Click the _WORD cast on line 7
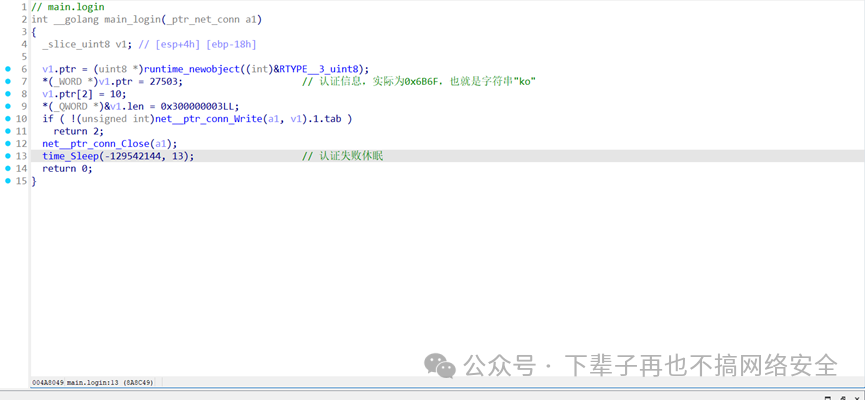This screenshot has width=865, height=400. pos(70,82)
